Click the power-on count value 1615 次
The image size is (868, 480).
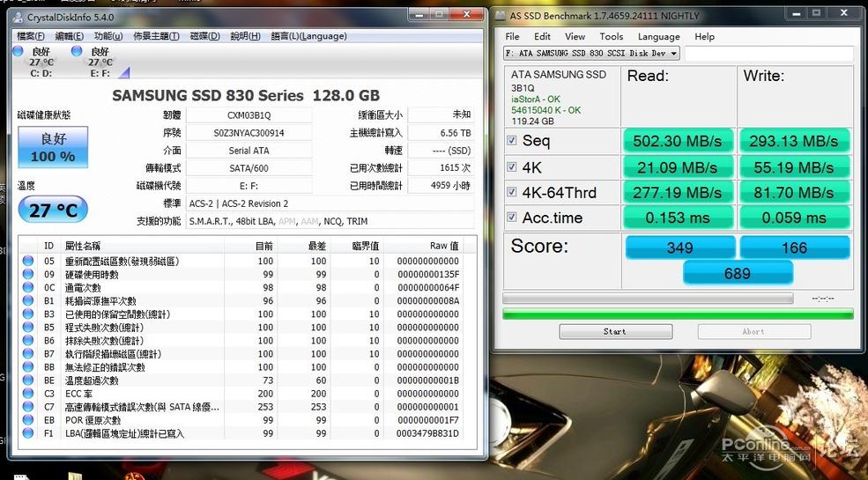(441, 168)
